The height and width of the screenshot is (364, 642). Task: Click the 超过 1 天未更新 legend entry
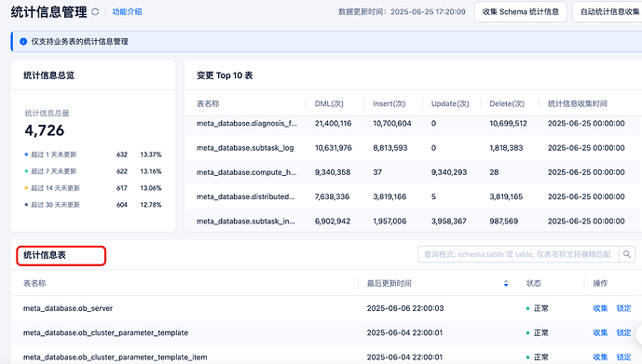[50, 155]
